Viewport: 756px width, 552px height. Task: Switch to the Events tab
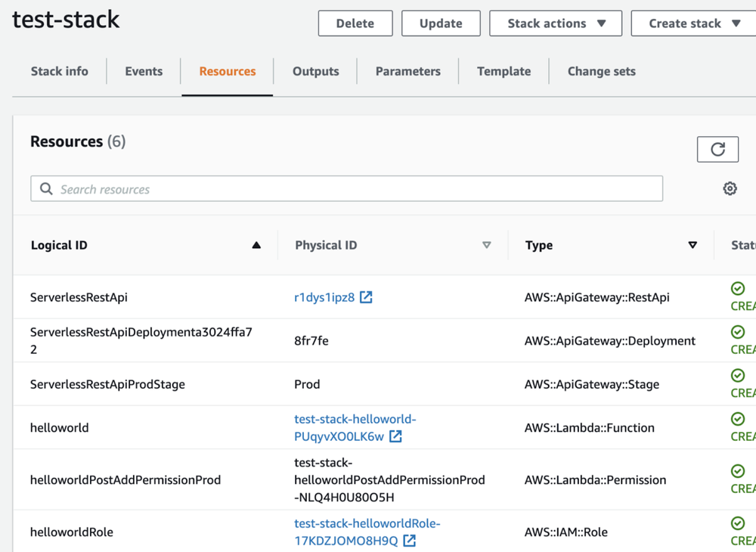pos(144,71)
